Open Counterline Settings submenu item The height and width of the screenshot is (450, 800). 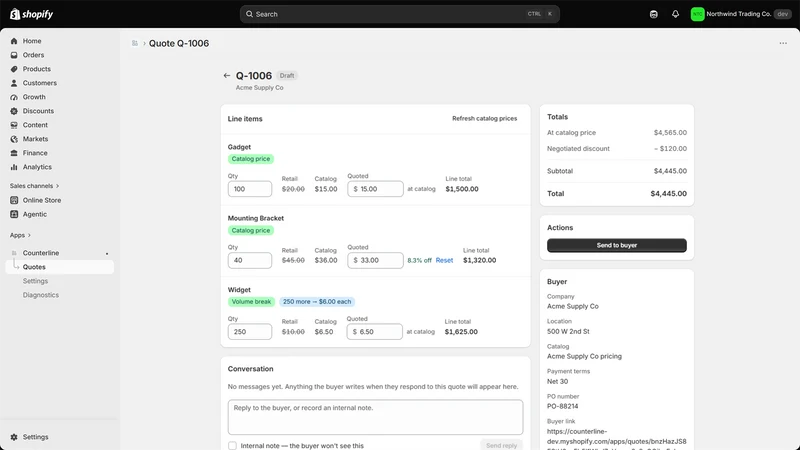coord(35,281)
